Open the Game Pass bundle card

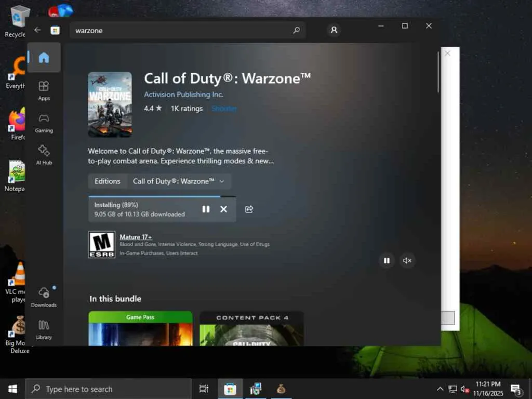[x=140, y=328]
